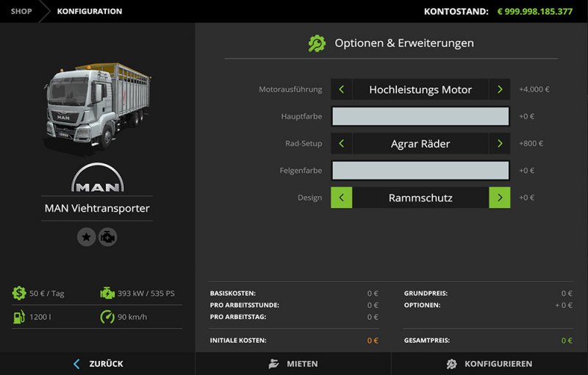Click the fuel tank capacity icon

tap(19, 318)
